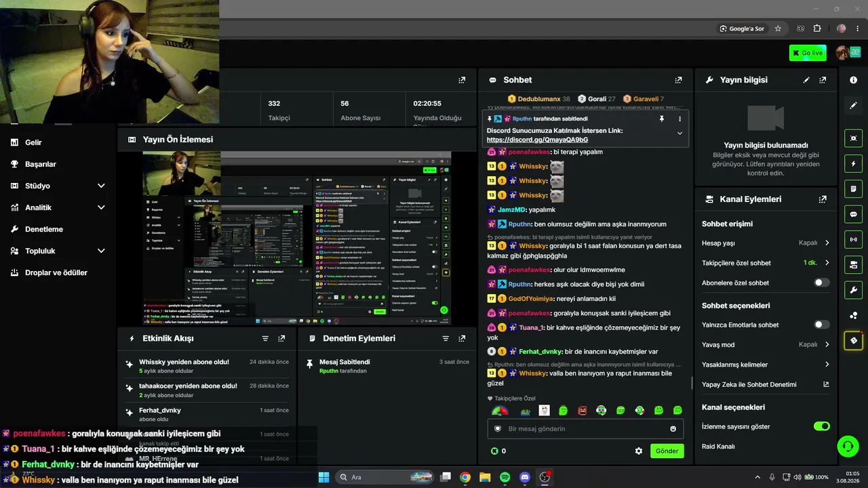This screenshot has height=488, width=868.
Task: Open File Explorer from the taskbar
Action: click(x=485, y=477)
